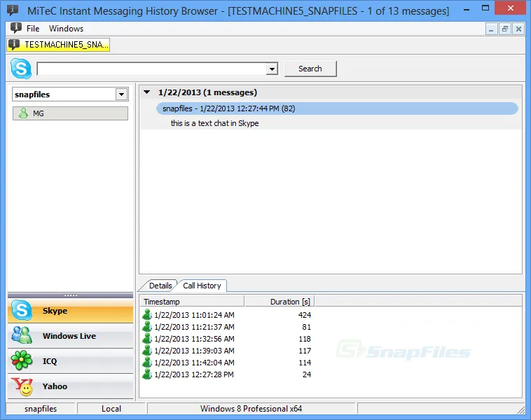The height and width of the screenshot is (420, 531).
Task: Collapse the 1/22/2013 message group
Action: (146, 92)
